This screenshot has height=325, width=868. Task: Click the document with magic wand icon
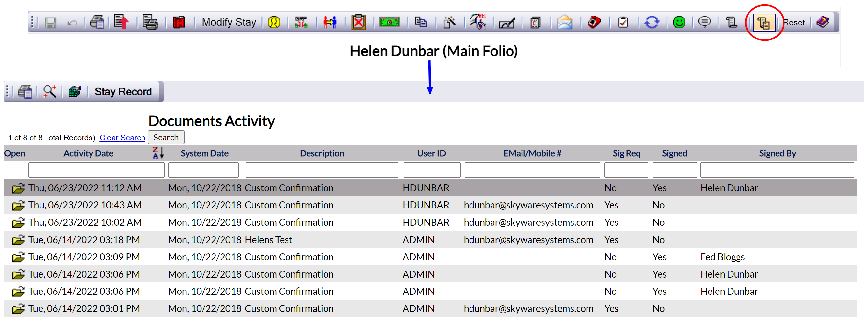(x=449, y=22)
